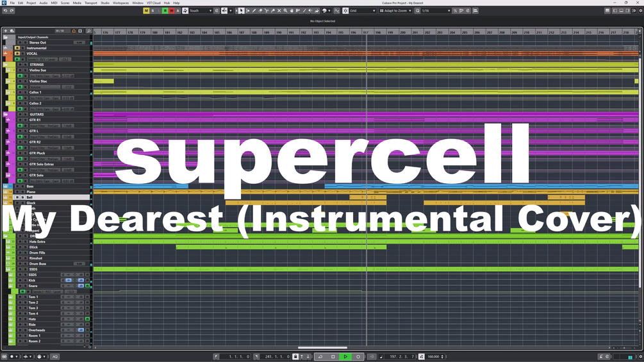Screen dimensions: 644x362
Task: Select the Object Selection arrow tool
Action: tap(242, 11)
